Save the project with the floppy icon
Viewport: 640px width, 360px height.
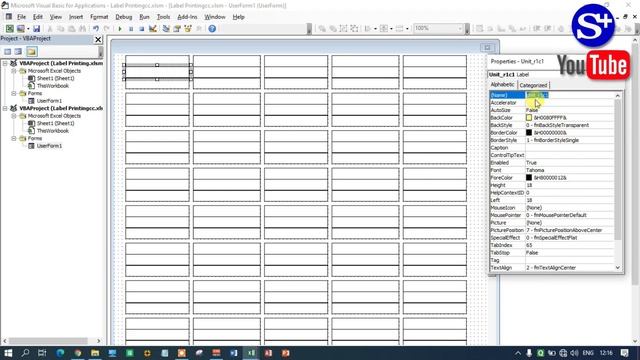pyautogui.click(x=37, y=29)
